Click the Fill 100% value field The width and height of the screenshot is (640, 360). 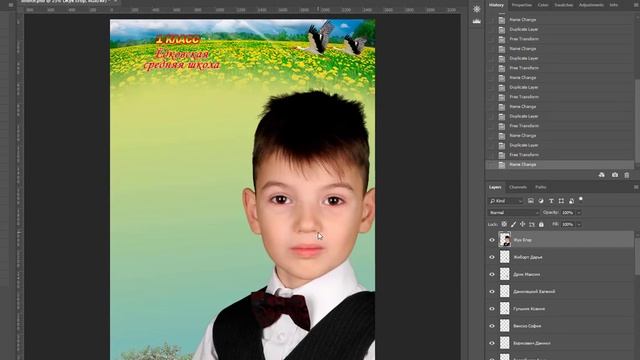(x=568, y=224)
